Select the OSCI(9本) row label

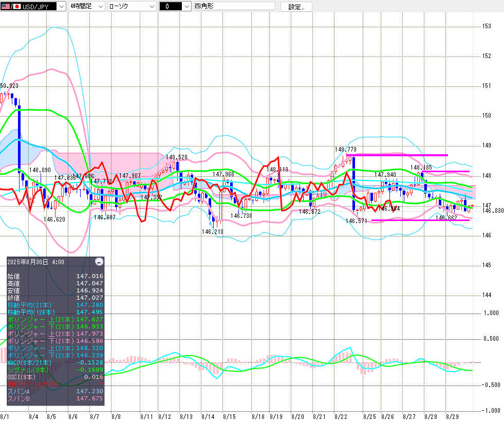click(21, 377)
